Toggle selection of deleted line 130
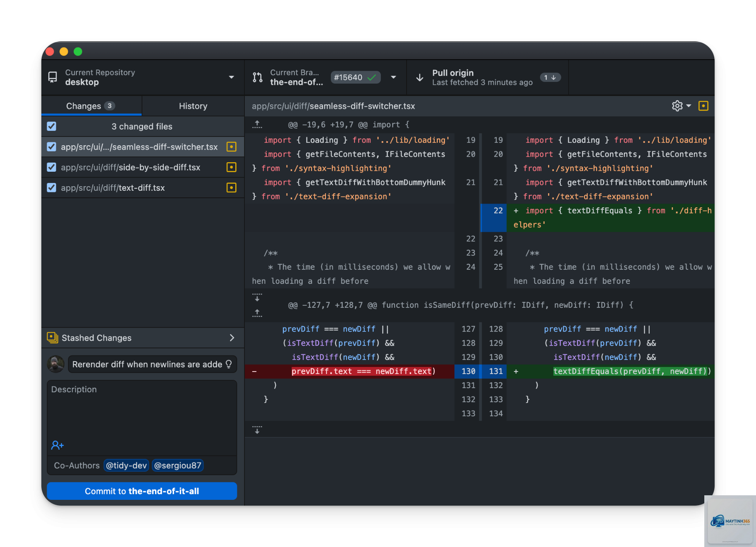The image size is (756, 547). click(x=467, y=371)
